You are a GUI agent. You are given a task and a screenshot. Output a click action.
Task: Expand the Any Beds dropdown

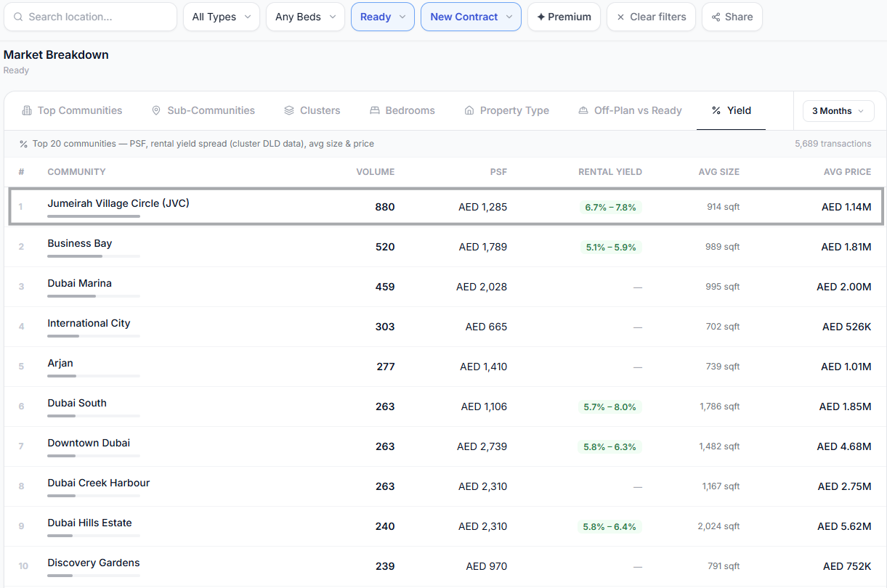click(305, 17)
